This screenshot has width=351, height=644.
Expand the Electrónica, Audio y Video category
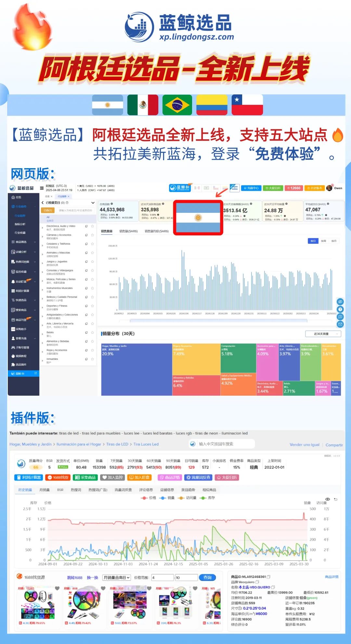pyautogui.click(x=43, y=228)
